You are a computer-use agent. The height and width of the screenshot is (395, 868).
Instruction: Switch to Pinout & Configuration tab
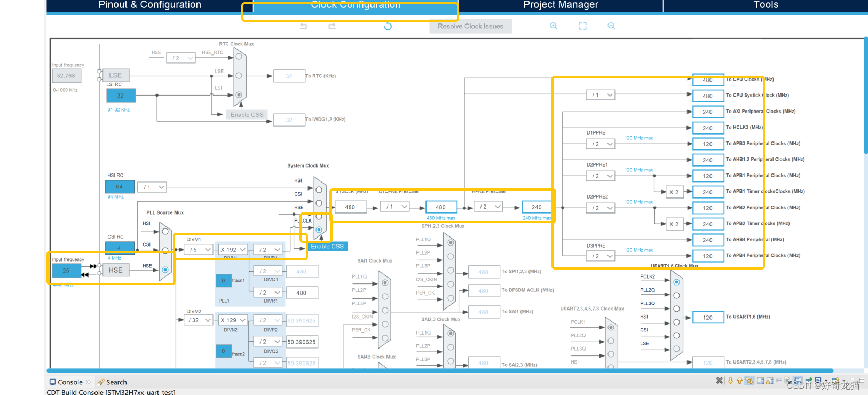click(149, 5)
